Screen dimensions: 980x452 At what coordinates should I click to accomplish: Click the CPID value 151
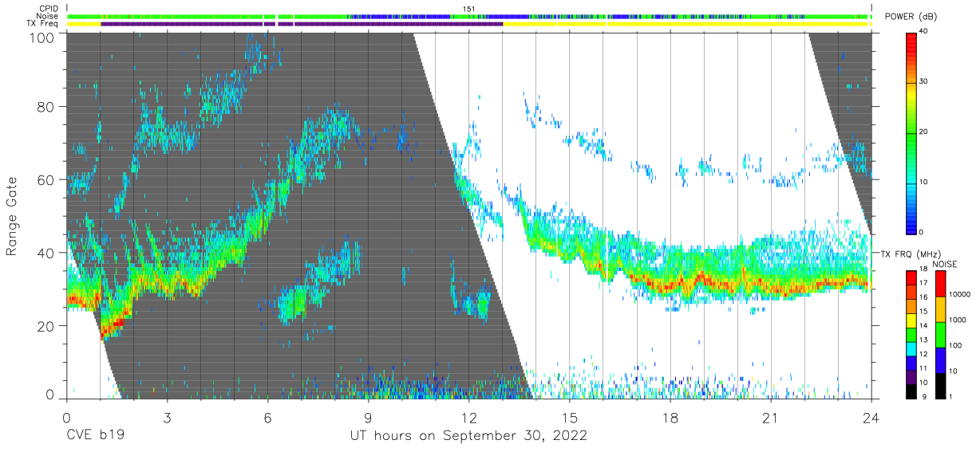[x=468, y=9]
